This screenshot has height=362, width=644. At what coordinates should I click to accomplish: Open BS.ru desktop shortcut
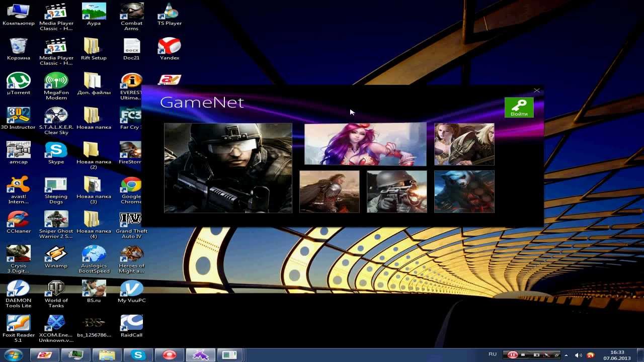tap(94, 292)
